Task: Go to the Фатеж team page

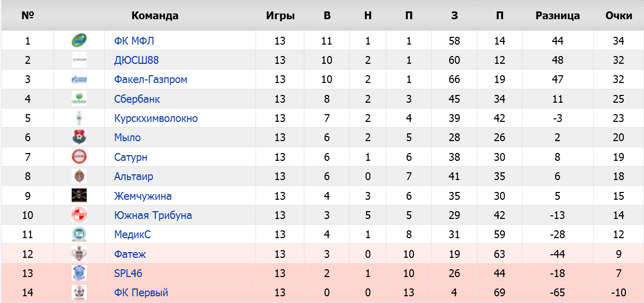Action: pyautogui.click(x=130, y=254)
